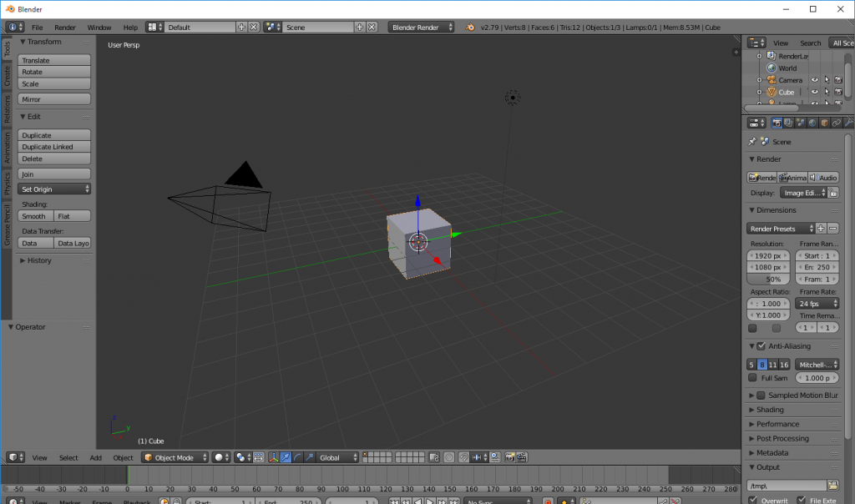The image size is (855, 504).
Task: Click the Audio render button
Action: pos(823,178)
